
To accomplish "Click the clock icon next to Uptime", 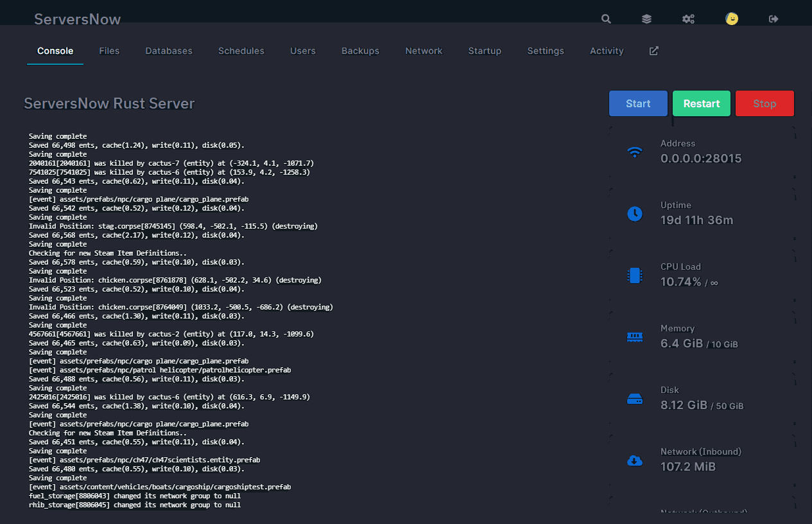I will pyautogui.click(x=634, y=214).
